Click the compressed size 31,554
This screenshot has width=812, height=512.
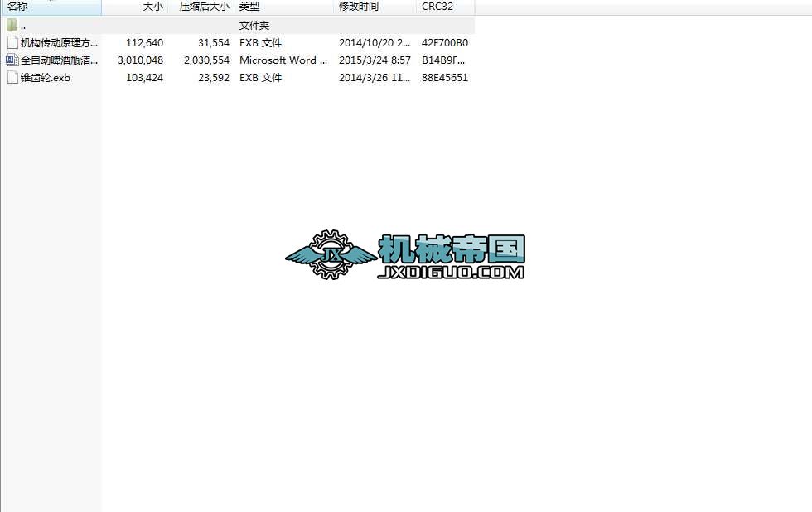[214, 43]
